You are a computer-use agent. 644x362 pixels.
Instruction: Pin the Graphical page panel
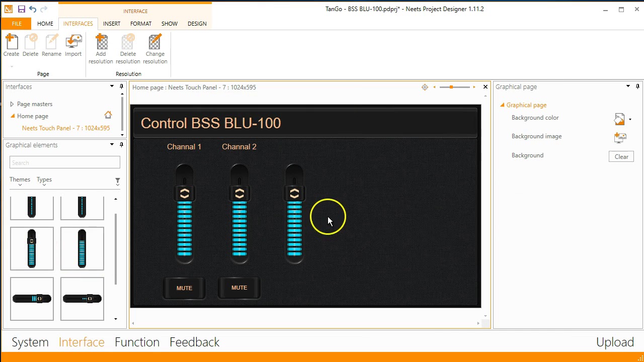tap(637, 86)
